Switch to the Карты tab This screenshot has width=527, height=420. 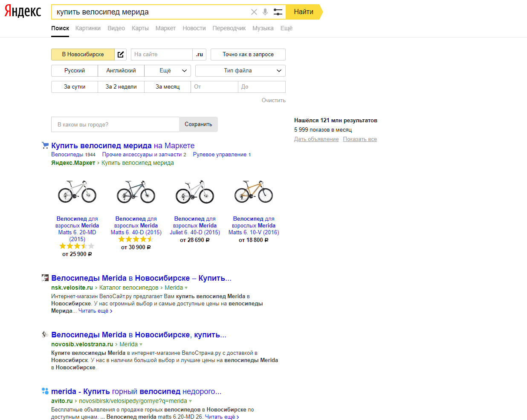click(x=140, y=28)
